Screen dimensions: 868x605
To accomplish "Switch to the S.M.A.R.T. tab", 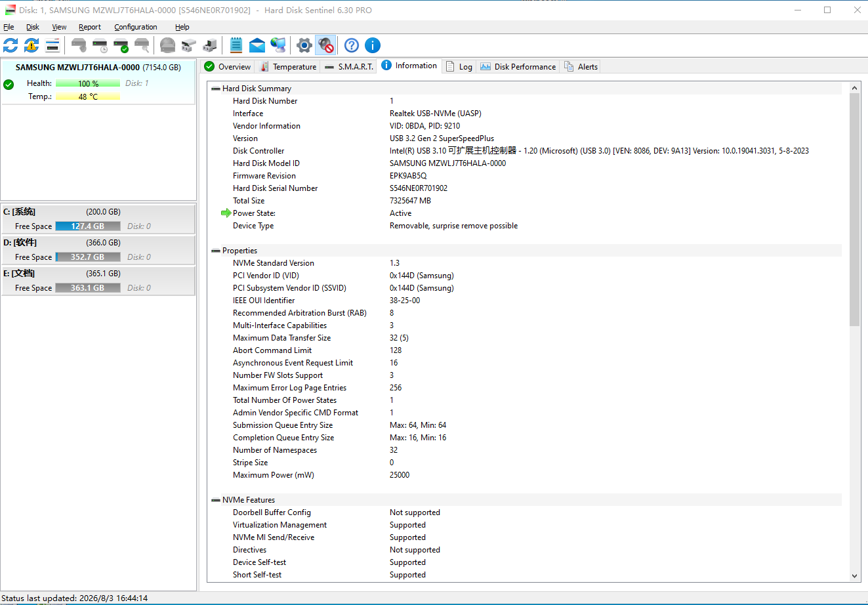I will click(x=349, y=66).
